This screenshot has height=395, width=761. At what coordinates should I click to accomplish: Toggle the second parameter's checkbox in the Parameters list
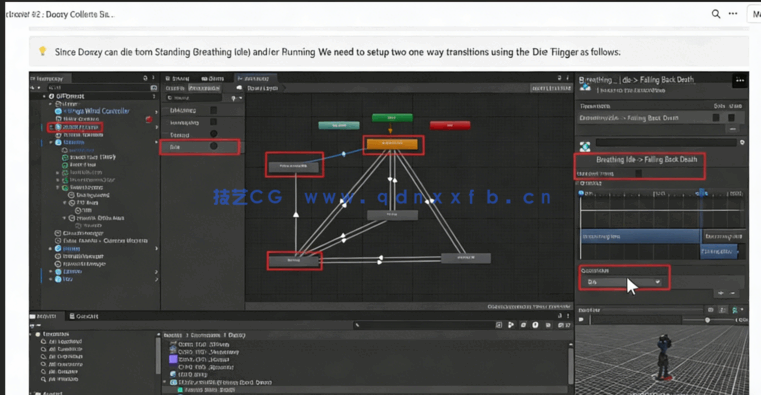click(x=214, y=122)
